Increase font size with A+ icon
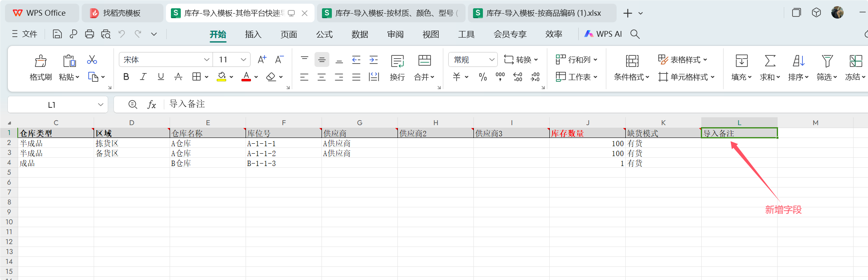 tap(262, 59)
